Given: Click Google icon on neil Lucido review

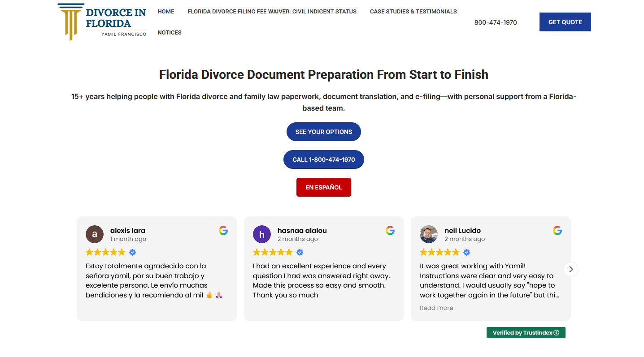Looking at the screenshot, I should (x=557, y=231).
